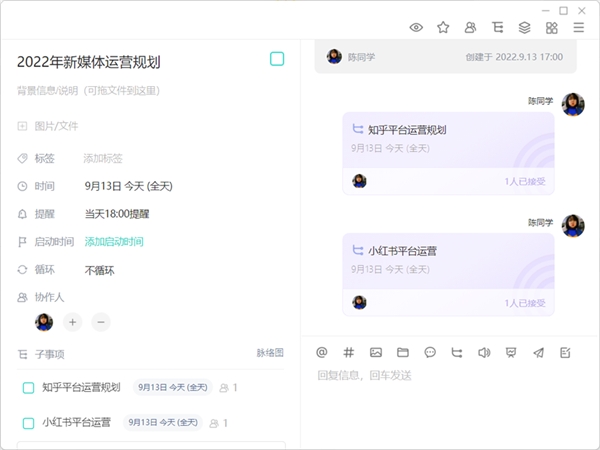Click 添加启动时间 link
This screenshot has width=600, height=450.
click(114, 242)
